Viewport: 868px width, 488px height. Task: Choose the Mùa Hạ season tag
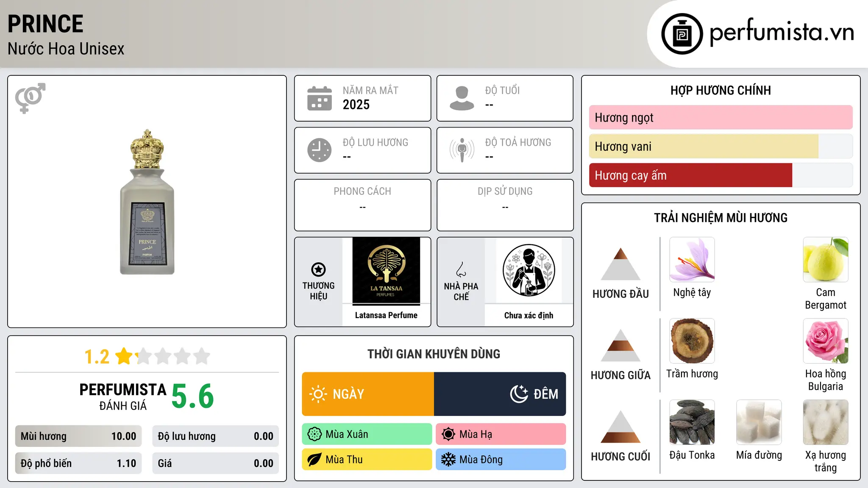point(501,434)
